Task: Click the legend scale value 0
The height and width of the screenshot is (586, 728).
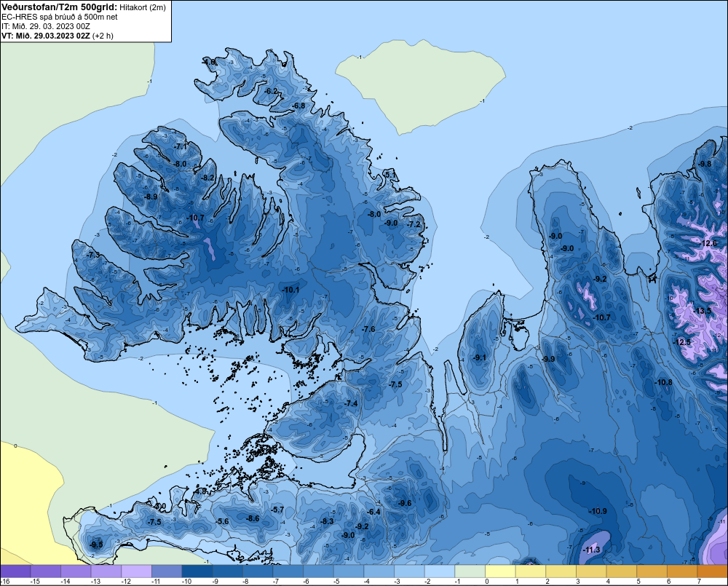Action: click(x=487, y=582)
